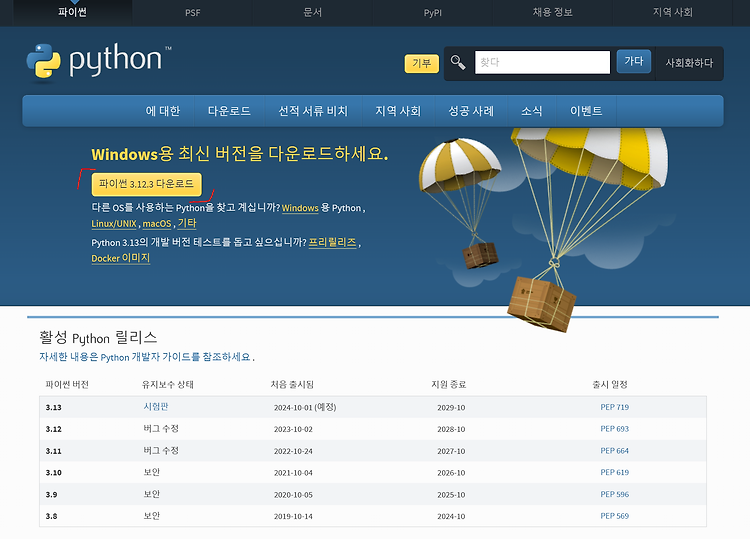Screen dimensions: 750x539
Task: Click the 2023-10-02 release date
Action: pyautogui.click(x=293, y=429)
